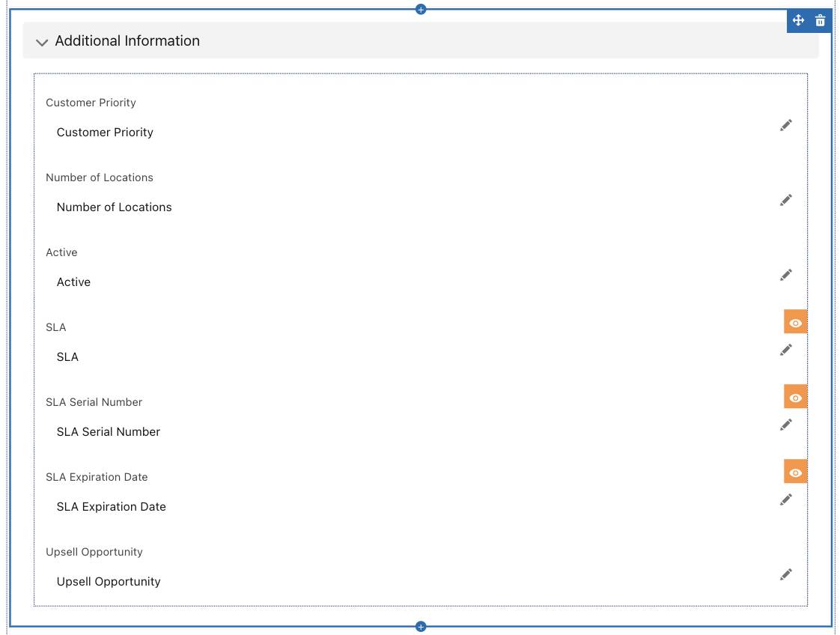840x635 pixels.
Task: Click orange eye icon for SLA Serial Number
Action: tap(796, 398)
